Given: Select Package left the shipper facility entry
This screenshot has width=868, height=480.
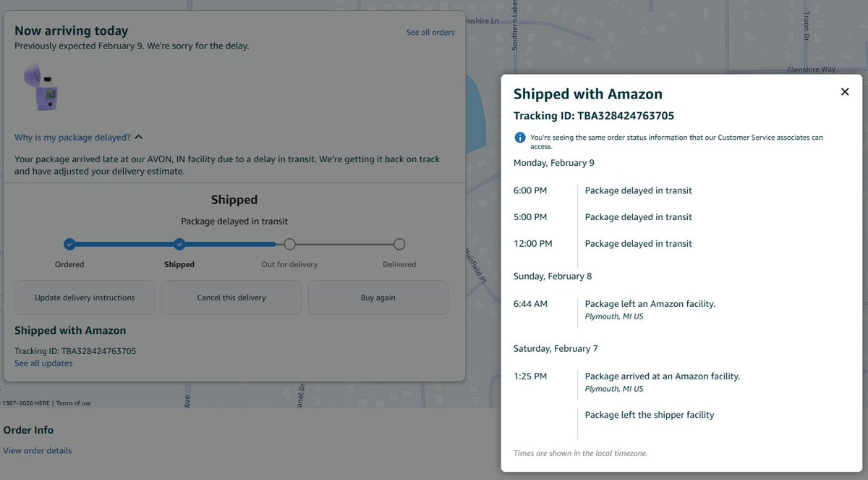Looking at the screenshot, I should (x=650, y=415).
